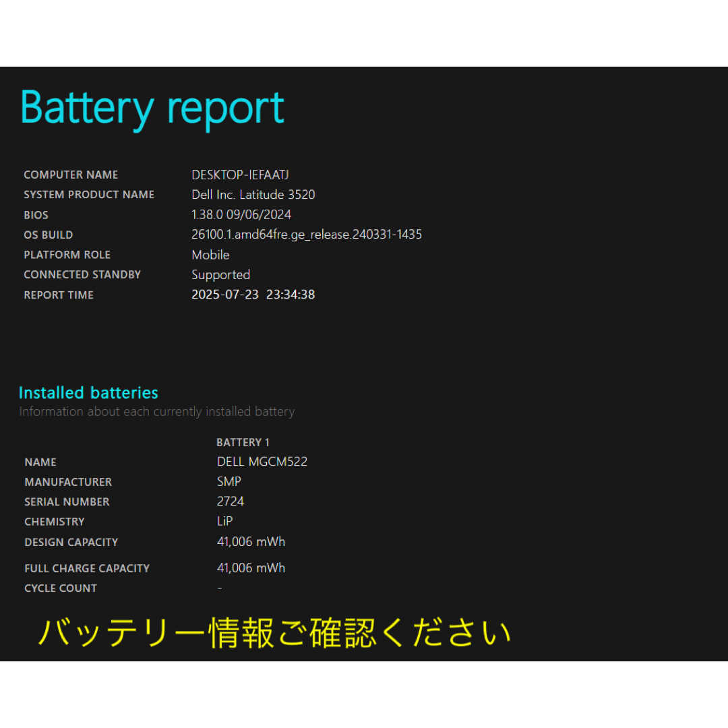Click the MANUFACTURER row label
The width and height of the screenshot is (728, 728).
pos(68,483)
